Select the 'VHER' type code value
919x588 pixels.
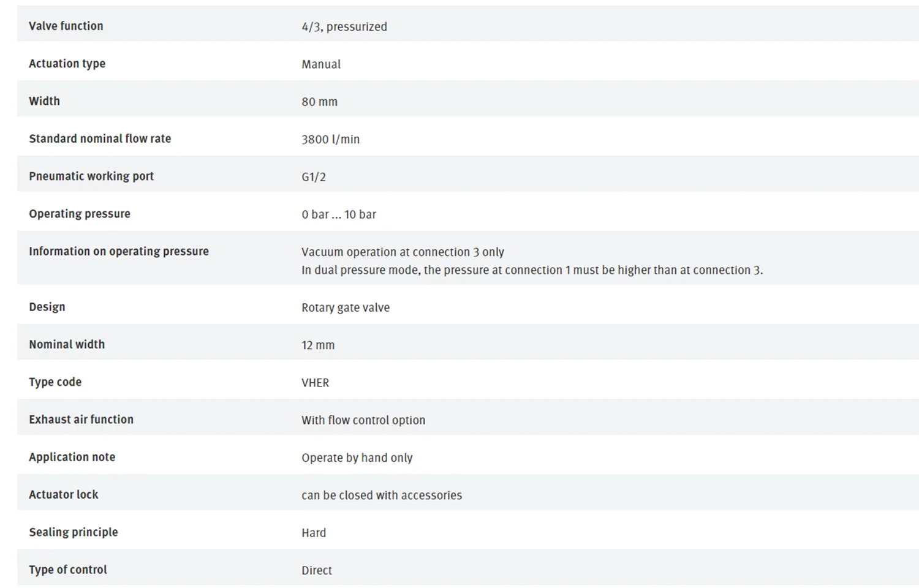click(x=315, y=383)
